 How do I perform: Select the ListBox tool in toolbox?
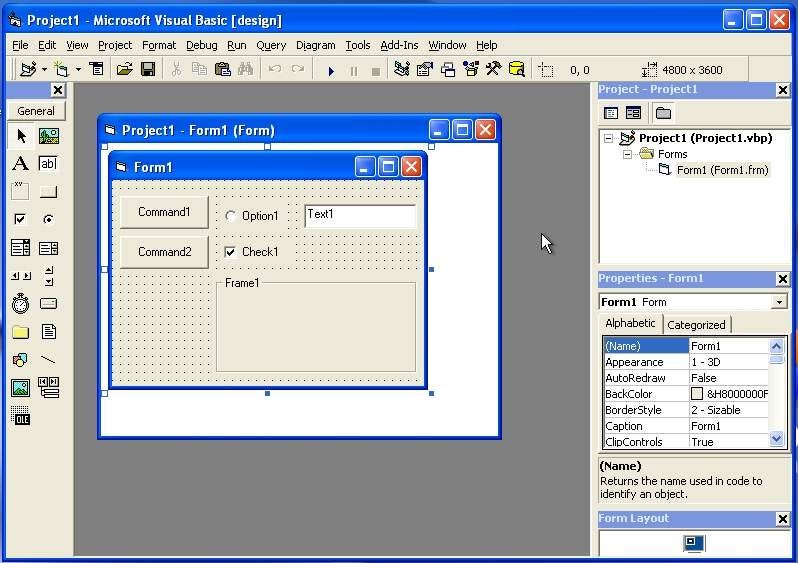[48, 248]
